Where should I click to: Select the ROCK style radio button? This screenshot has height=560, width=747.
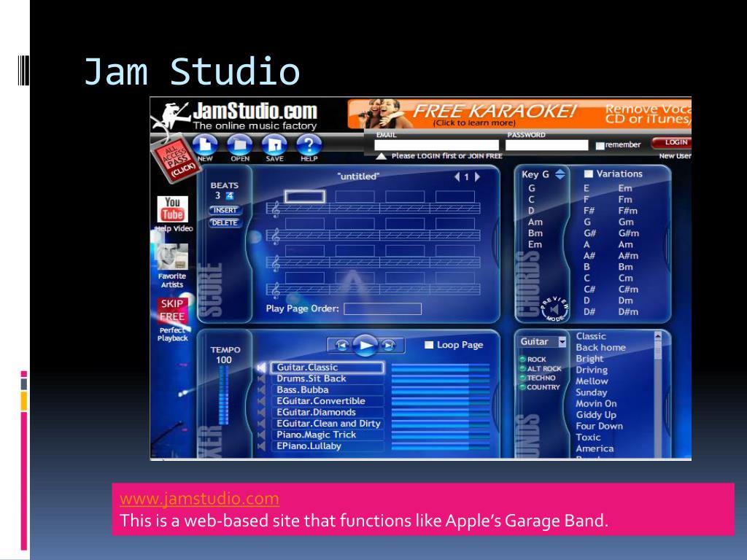(x=522, y=359)
